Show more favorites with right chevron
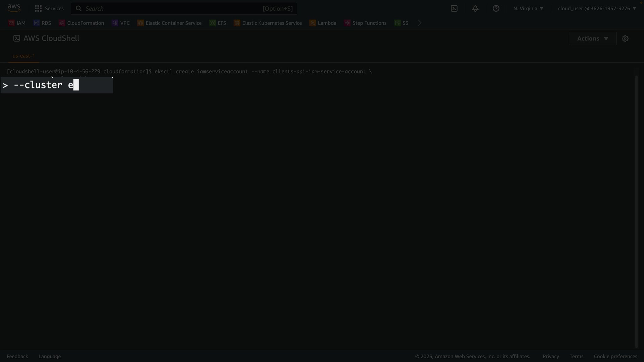 (420, 23)
